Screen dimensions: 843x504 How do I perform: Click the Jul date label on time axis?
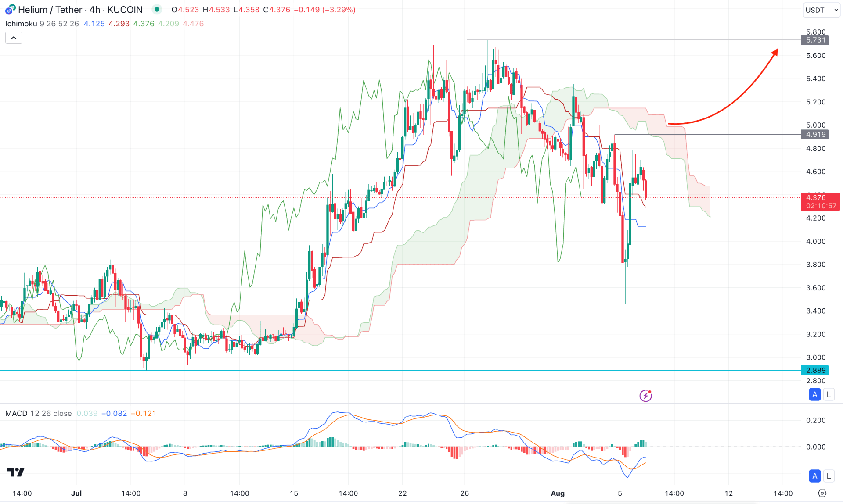76,493
